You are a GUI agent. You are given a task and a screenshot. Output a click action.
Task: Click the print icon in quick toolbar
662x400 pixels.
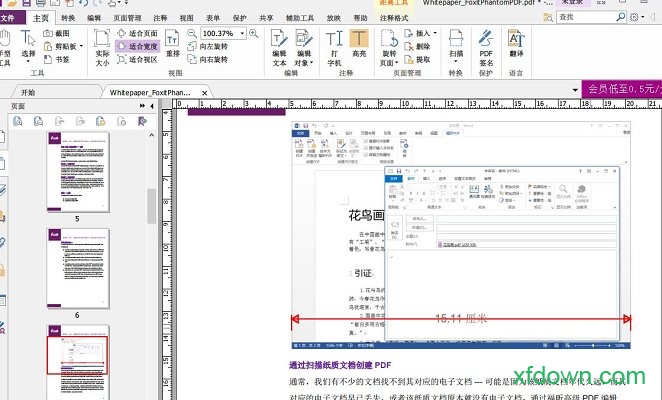pyautogui.click(x=41, y=3)
